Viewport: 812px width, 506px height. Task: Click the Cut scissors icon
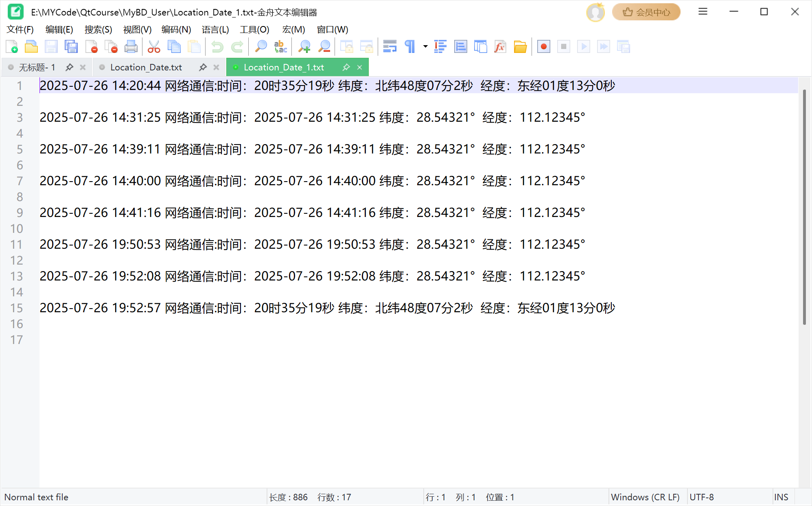click(x=154, y=47)
